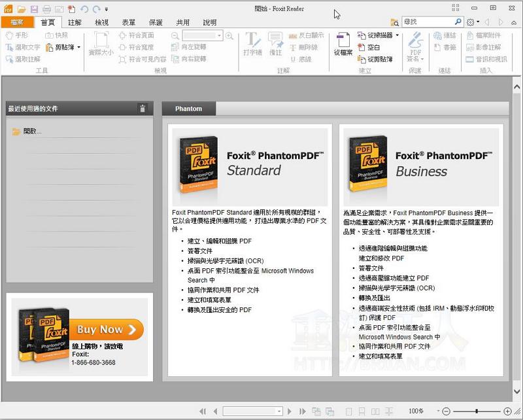Click the Undo arrow in the title bar
Image resolution: width=523 pixels, height=420 pixels.
pyautogui.click(x=84, y=9)
